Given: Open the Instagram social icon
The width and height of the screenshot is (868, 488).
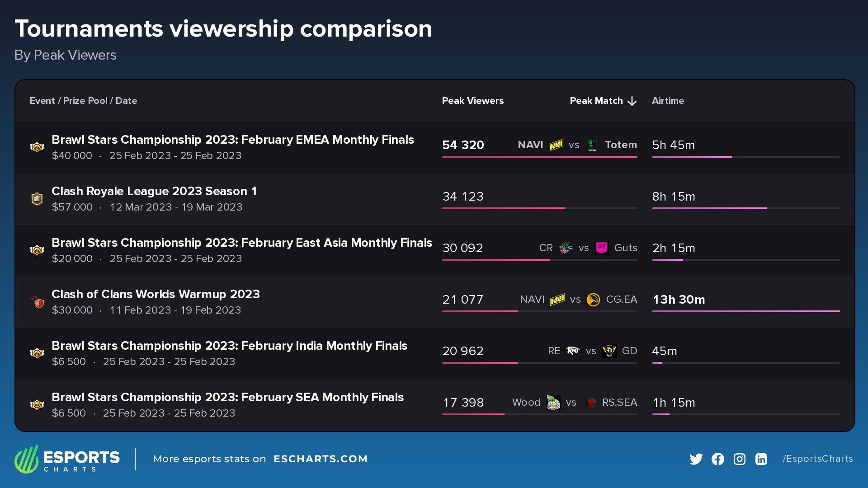Looking at the screenshot, I should point(739,459).
